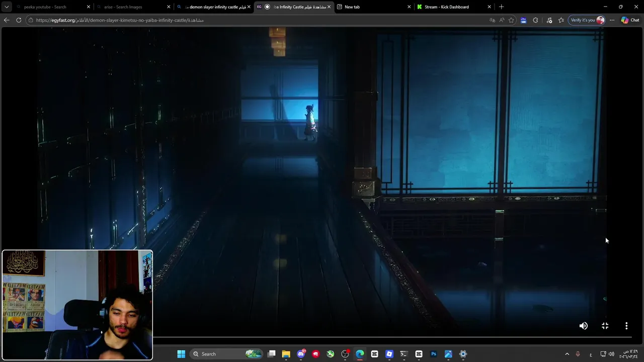Click the microphone indicator in the tray
Image resolution: width=644 pixels, height=362 pixels.
coord(578,354)
